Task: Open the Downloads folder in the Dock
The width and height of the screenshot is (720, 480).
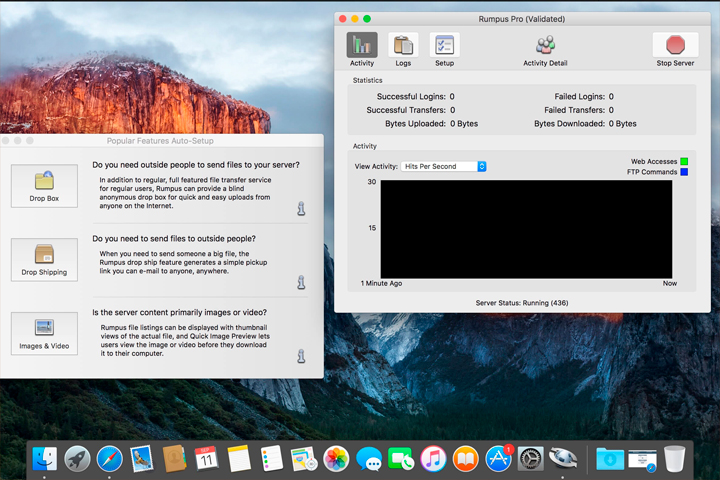Action: [609, 458]
